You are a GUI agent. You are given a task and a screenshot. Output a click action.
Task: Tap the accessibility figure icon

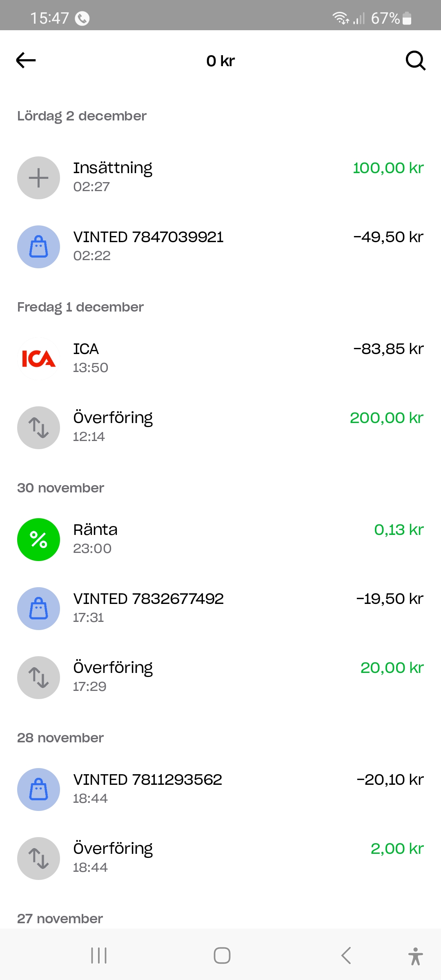click(415, 956)
